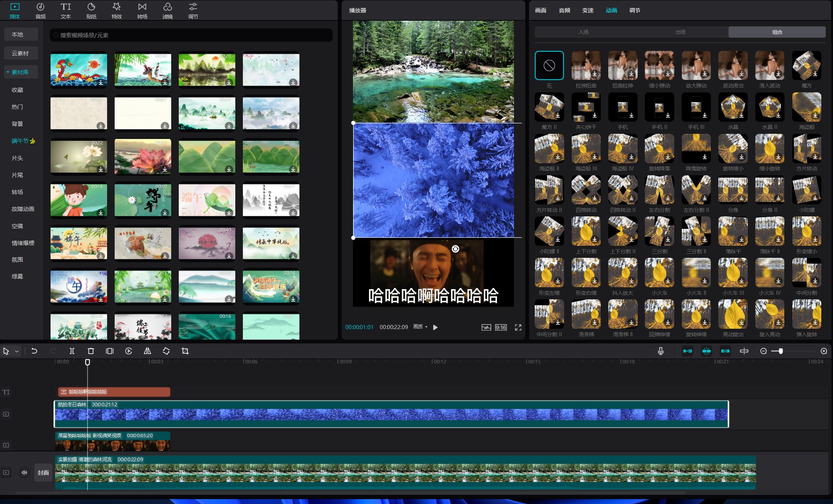The width and height of the screenshot is (833, 504).
Task: Click the microphone record icon
Action: coord(661,351)
